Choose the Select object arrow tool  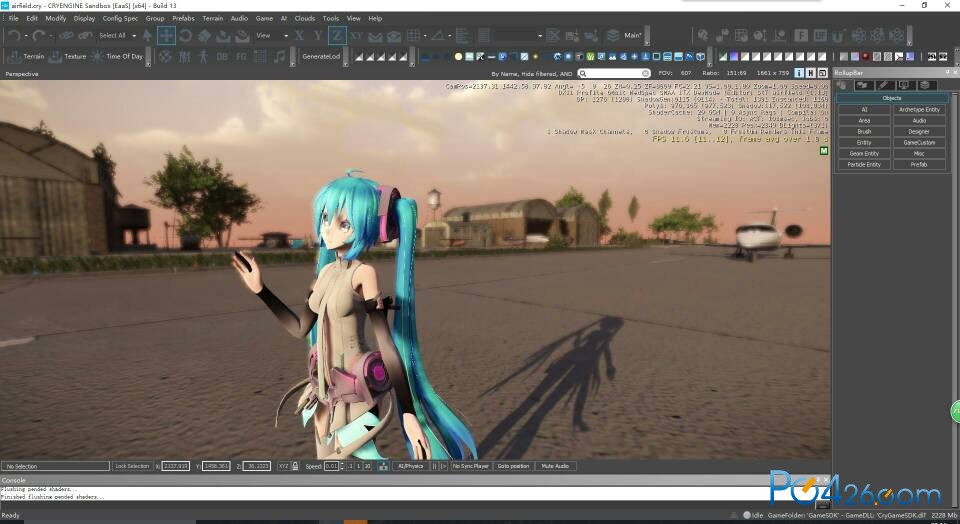(147, 36)
